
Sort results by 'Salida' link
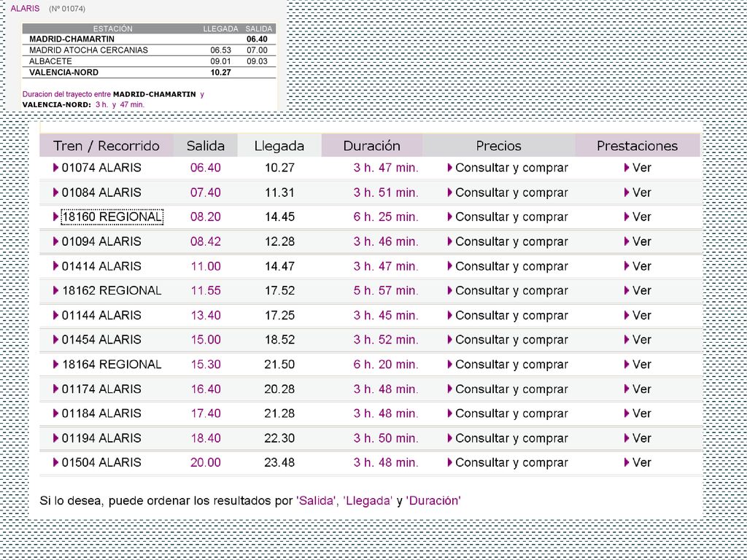point(316,500)
